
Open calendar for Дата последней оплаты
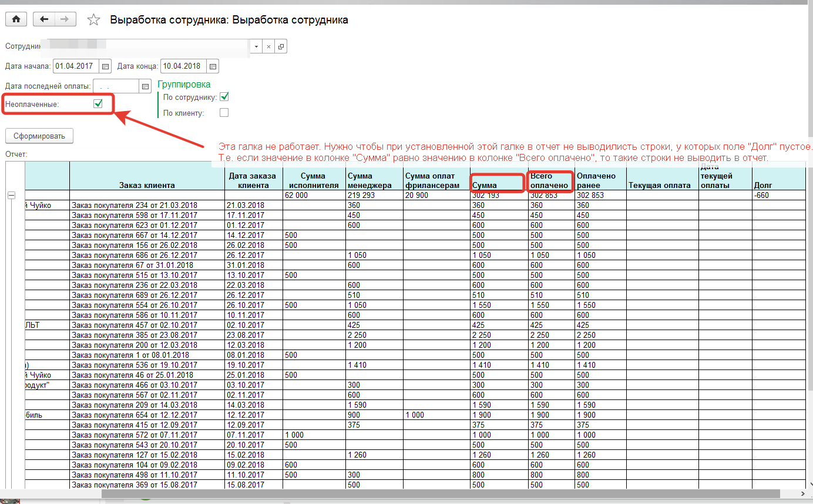click(x=145, y=86)
